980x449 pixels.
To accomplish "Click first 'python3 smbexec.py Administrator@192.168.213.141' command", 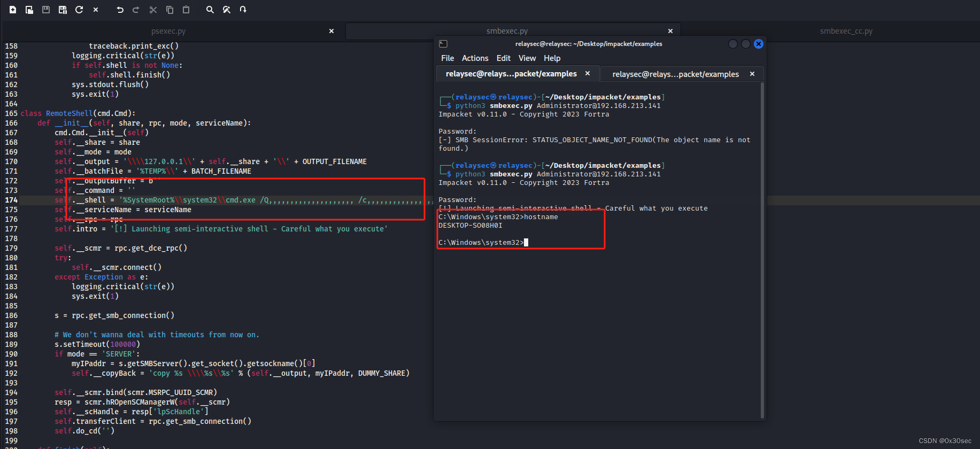I will click(558, 106).
